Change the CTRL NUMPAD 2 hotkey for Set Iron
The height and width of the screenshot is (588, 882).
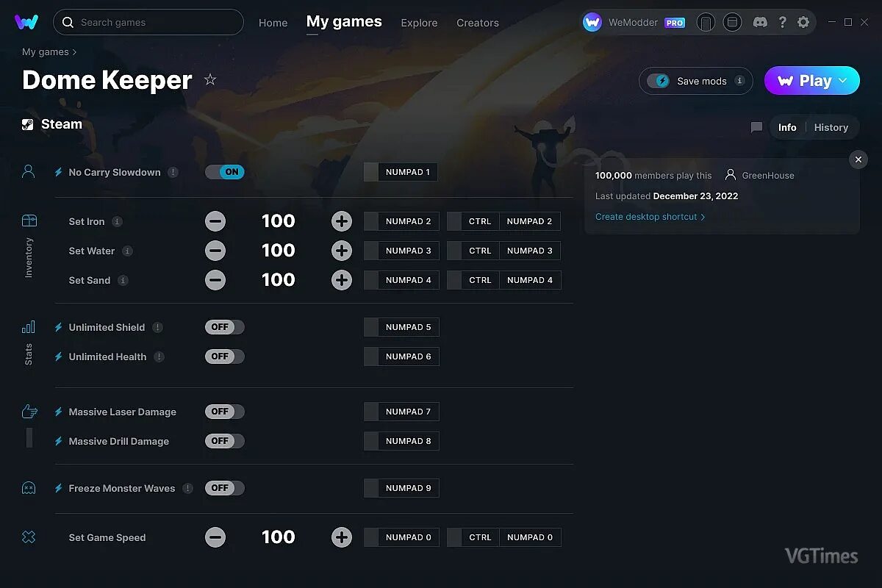pyautogui.click(x=503, y=221)
